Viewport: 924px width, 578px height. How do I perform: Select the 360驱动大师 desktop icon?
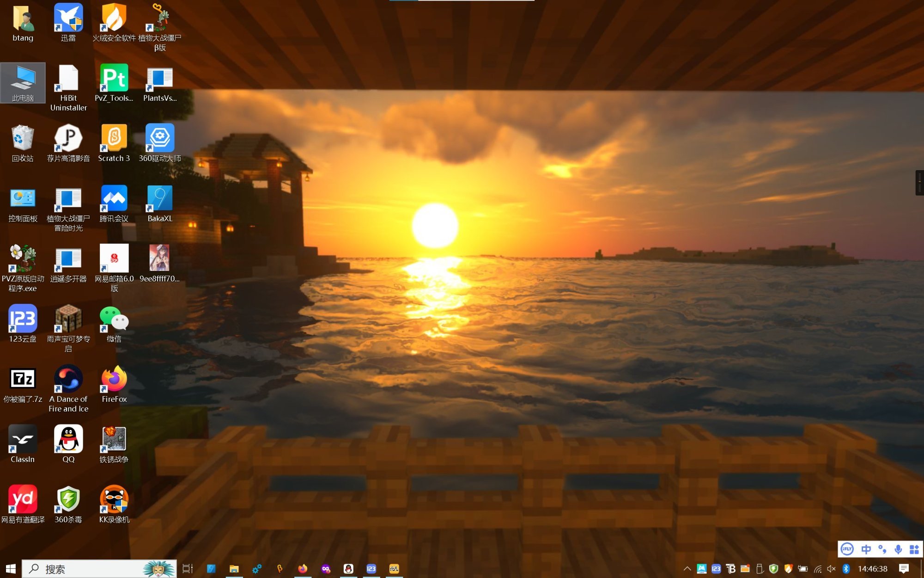pos(160,143)
